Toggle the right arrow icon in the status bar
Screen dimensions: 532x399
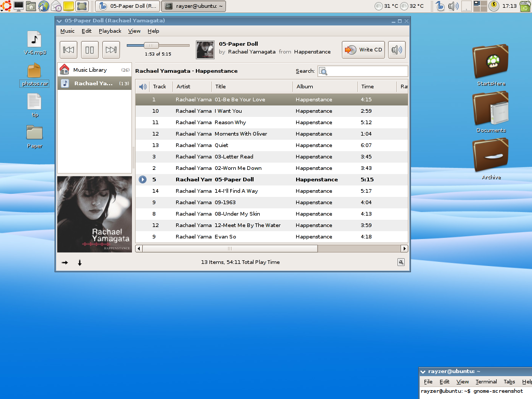(65, 262)
